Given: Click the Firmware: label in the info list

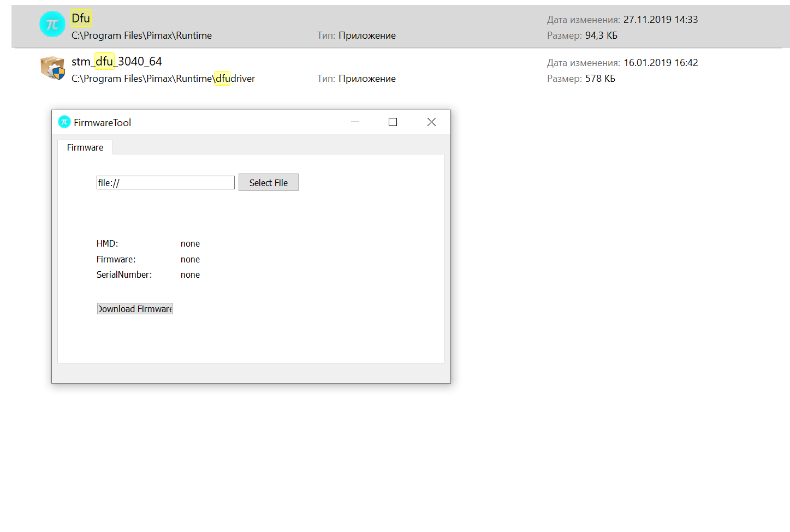Looking at the screenshot, I should click(116, 260).
